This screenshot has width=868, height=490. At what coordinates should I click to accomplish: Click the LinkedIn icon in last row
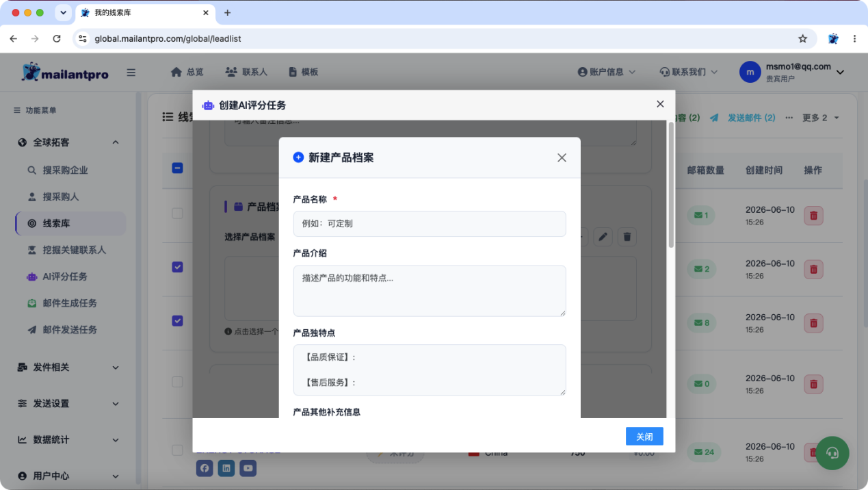point(226,468)
